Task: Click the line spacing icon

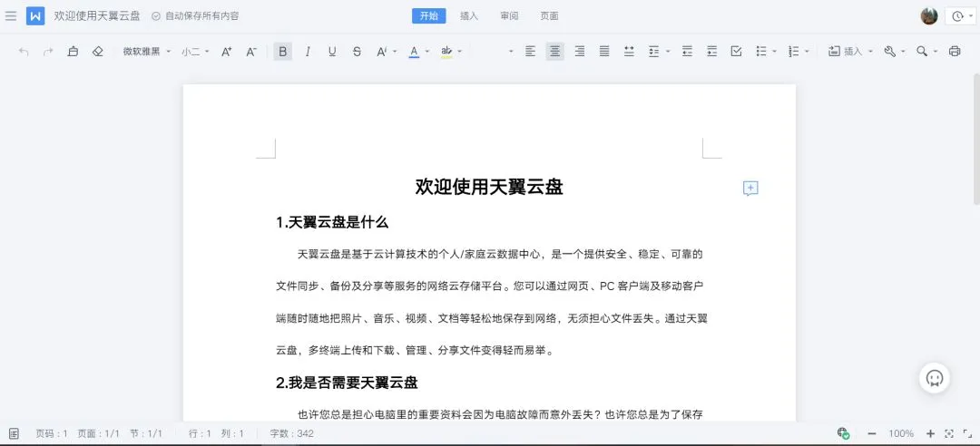Action: [x=654, y=52]
